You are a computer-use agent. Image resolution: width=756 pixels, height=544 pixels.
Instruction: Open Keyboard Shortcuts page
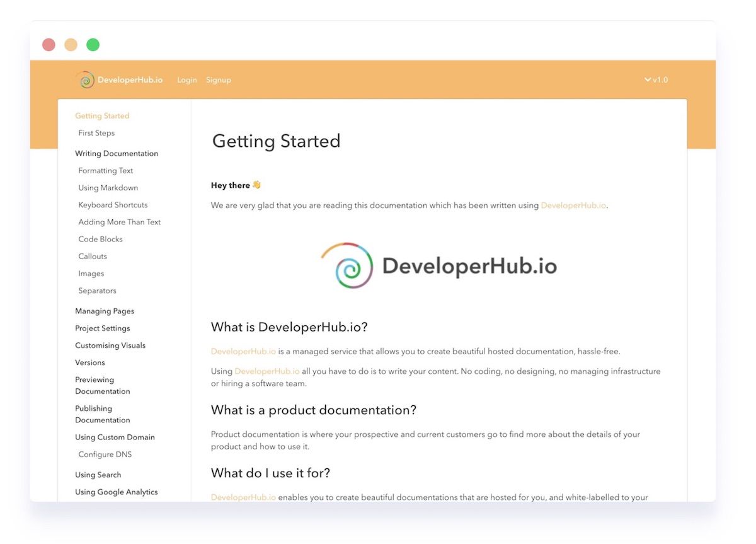pos(113,205)
